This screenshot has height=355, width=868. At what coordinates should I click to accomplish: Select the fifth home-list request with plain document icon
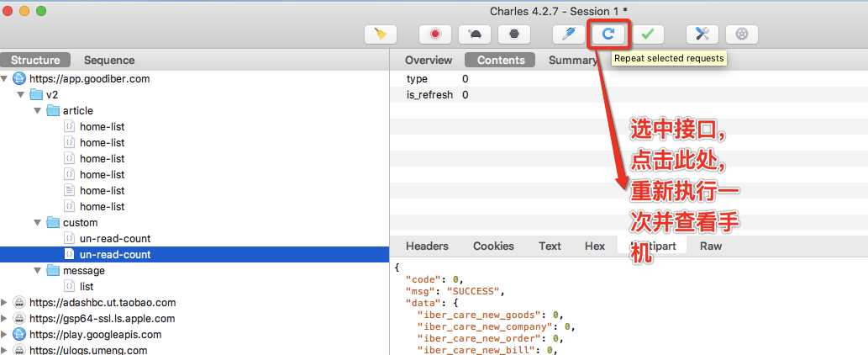coord(102,190)
